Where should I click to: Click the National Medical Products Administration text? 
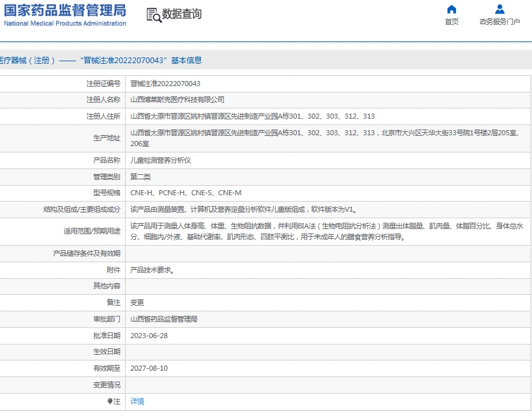(x=65, y=24)
